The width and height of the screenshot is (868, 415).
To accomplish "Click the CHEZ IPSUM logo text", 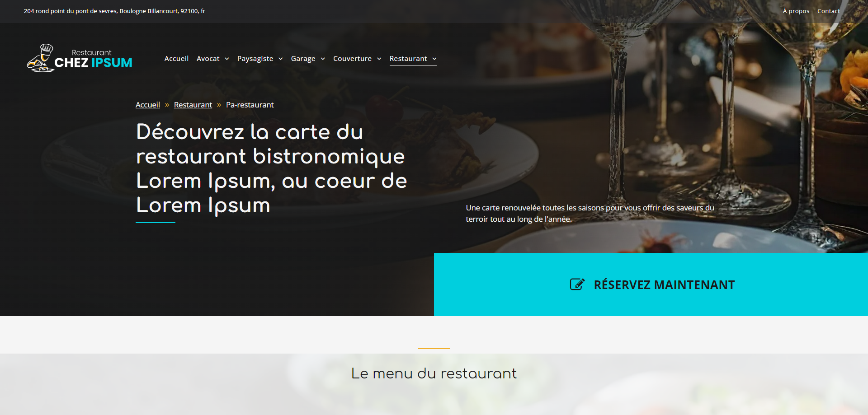I will (93, 63).
